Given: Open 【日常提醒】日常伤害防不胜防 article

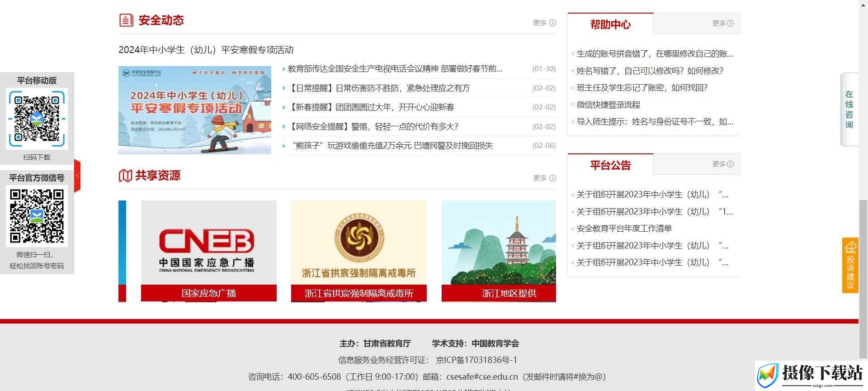Looking at the screenshot, I should pyautogui.click(x=380, y=88).
